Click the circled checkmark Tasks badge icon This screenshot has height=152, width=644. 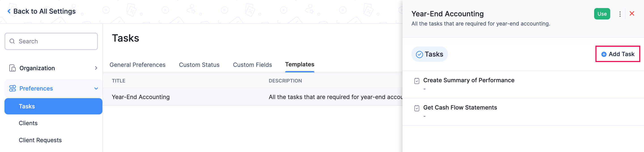[419, 54]
